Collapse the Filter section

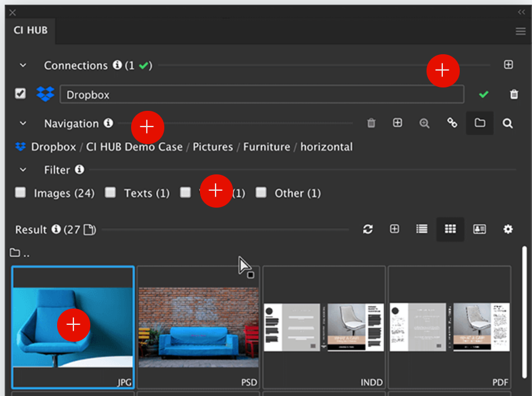pos(23,170)
